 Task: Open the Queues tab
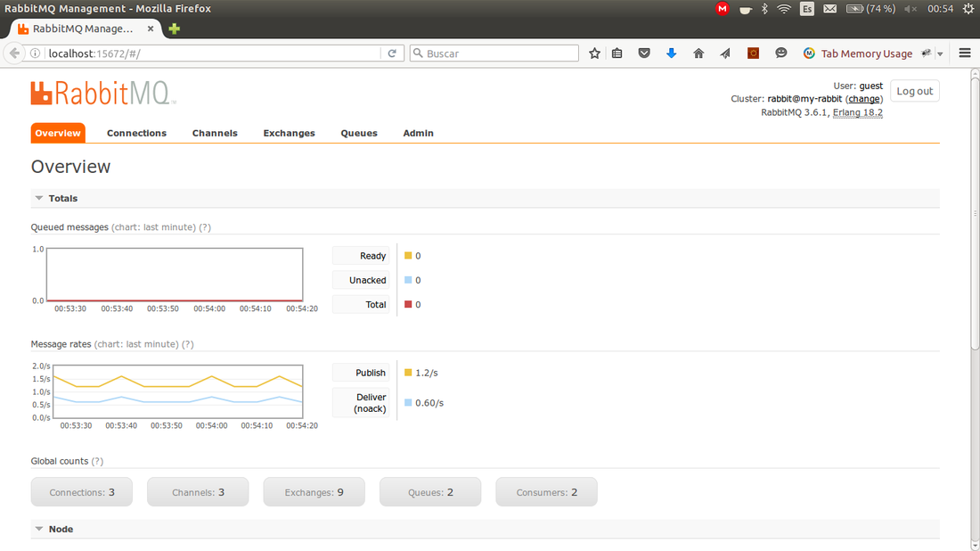point(359,133)
